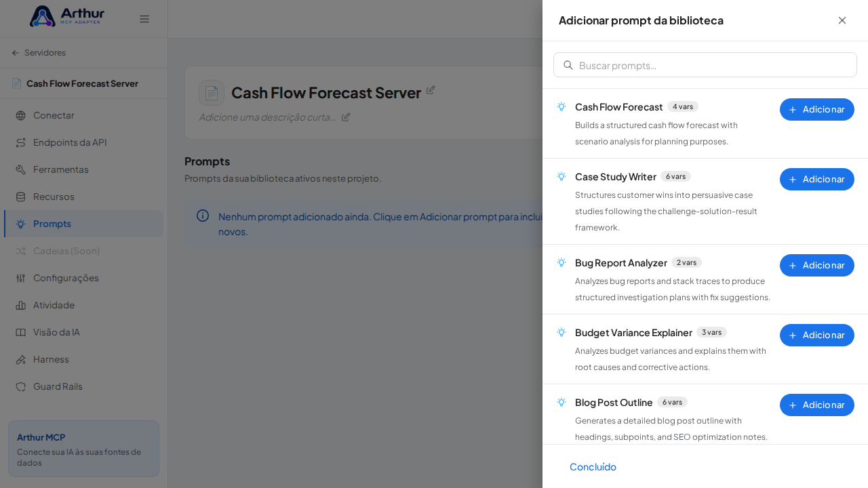Click lightbulb icon of Cash Flow Forecast
This screenshot has height=488, width=868.
(x=561, y=106)
